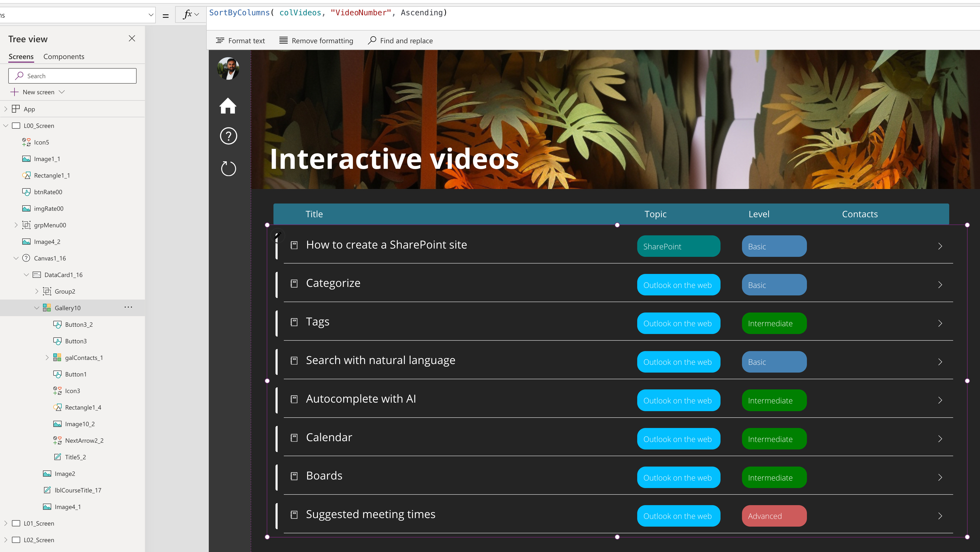The height and width of the screenshot is (552, 980).
Task: Collapse the L00_Screen tree node
Action: coord(6,126)
